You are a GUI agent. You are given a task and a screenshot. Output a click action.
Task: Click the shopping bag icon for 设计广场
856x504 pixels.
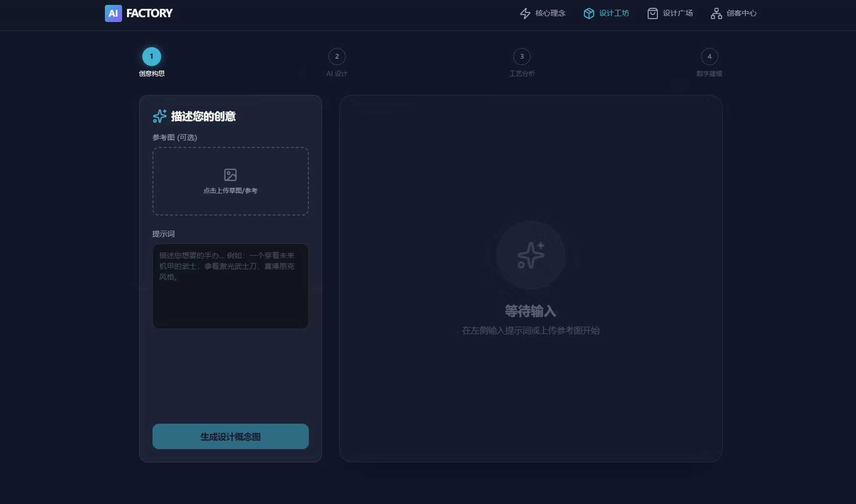pyautogui.click(x=653, y=13)
